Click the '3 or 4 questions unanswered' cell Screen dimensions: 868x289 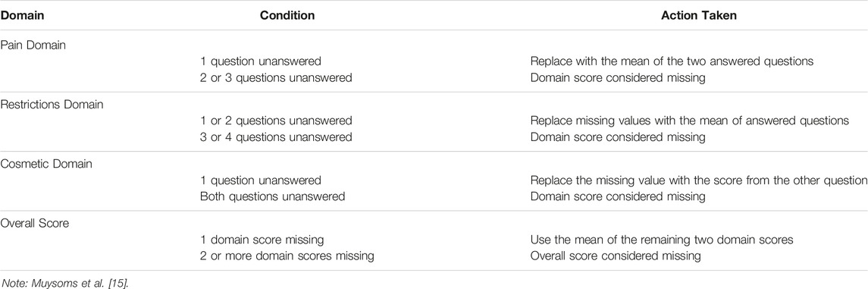pos(276,137)
